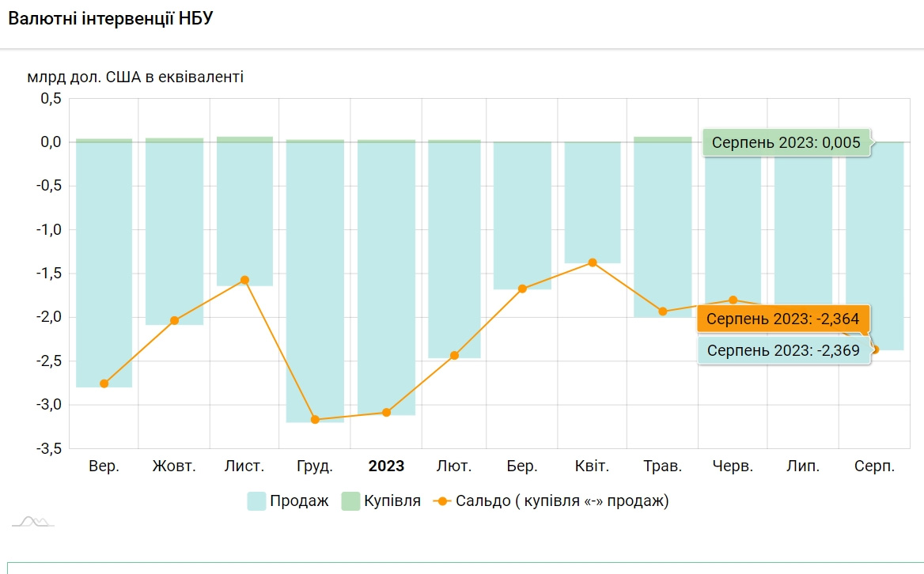This screenshot has height=574, width=924.
Task: Hide the Сальдо line via legend label
Action: (562, 500)
